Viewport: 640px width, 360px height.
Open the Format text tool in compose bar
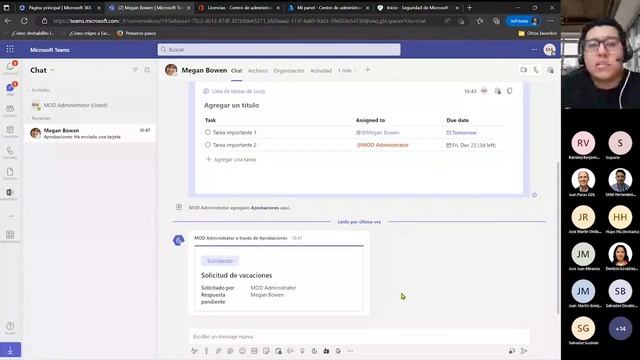point(194,351)
